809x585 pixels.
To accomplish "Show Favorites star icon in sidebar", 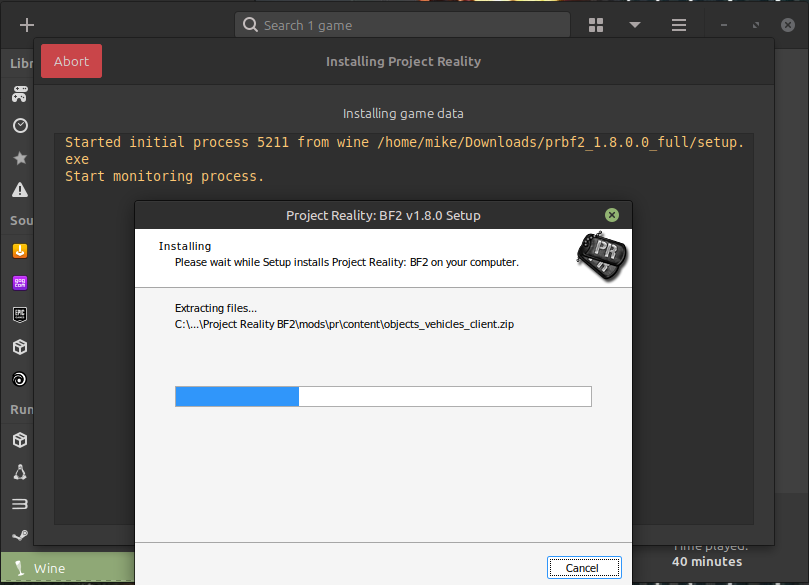I will pyautogui.click(x=20, y=158).
